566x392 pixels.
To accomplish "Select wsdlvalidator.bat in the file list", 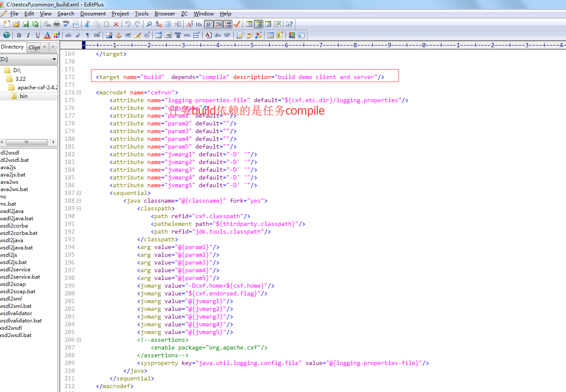I will click(x=21, y=321).
